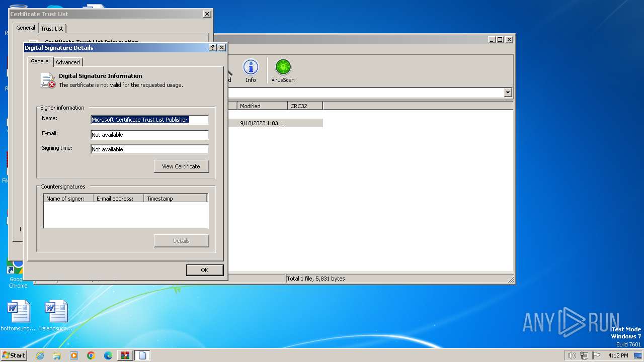Viewport: 644px width, 362px height.
Task: Switch to WinRAR taskbar button
Action: click(125, 355)
